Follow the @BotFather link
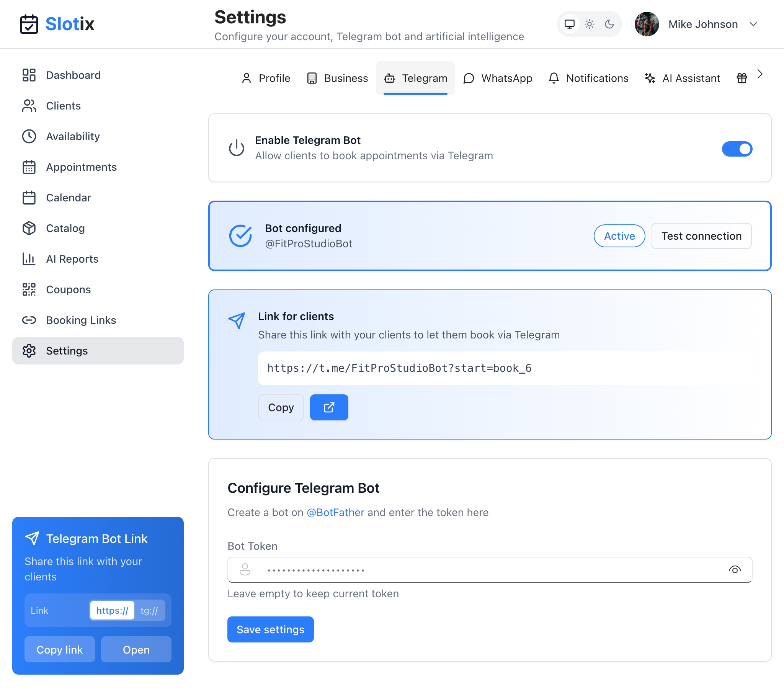The image size is (784, 693). coord(335,512)
